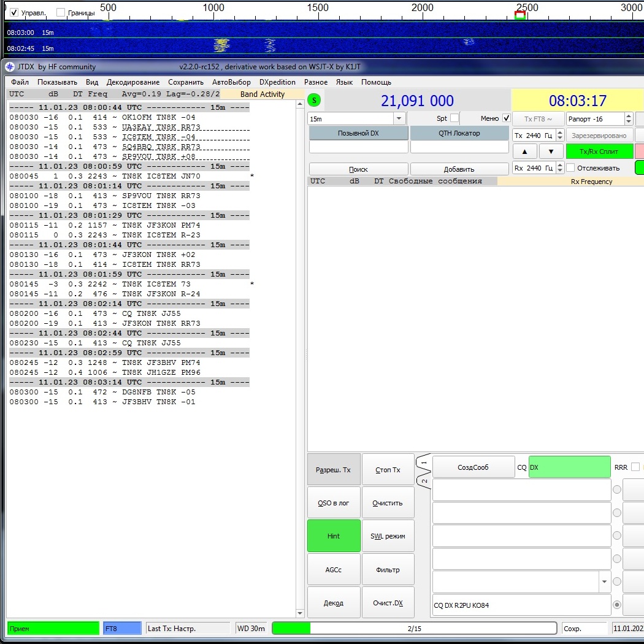644x644 pixels.
Task: Click the green S status indicator
Action: (314, 100)
